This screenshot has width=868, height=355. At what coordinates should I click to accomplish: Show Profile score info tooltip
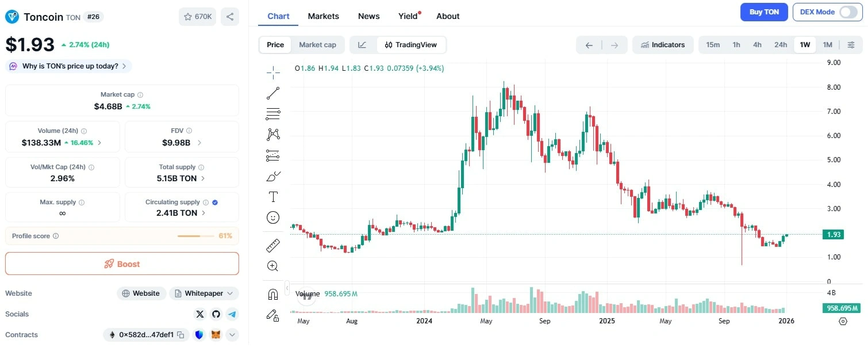55,236
